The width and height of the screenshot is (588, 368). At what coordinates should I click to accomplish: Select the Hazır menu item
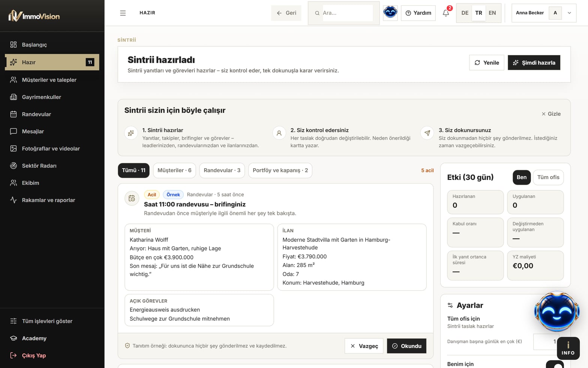tap(52, 62)
